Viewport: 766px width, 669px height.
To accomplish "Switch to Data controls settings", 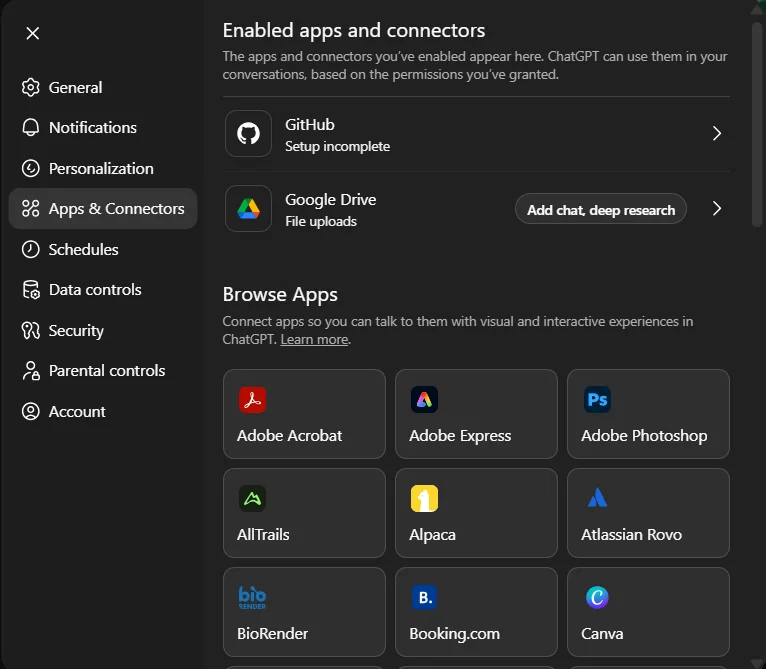I will point(95,290).
